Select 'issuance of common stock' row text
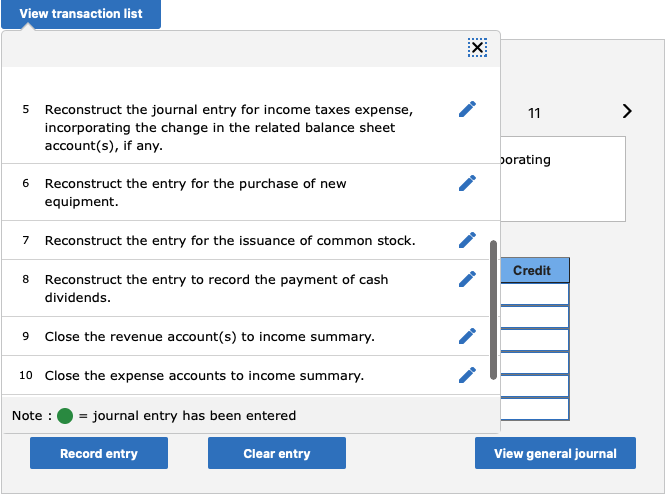Viewport: 668px width, 502px height. point(230,240)
